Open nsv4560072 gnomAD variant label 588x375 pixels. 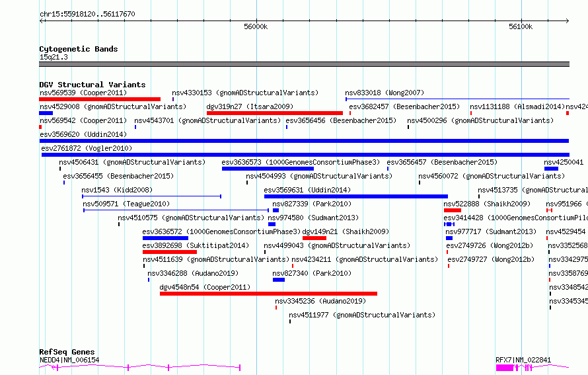[492, 176]
